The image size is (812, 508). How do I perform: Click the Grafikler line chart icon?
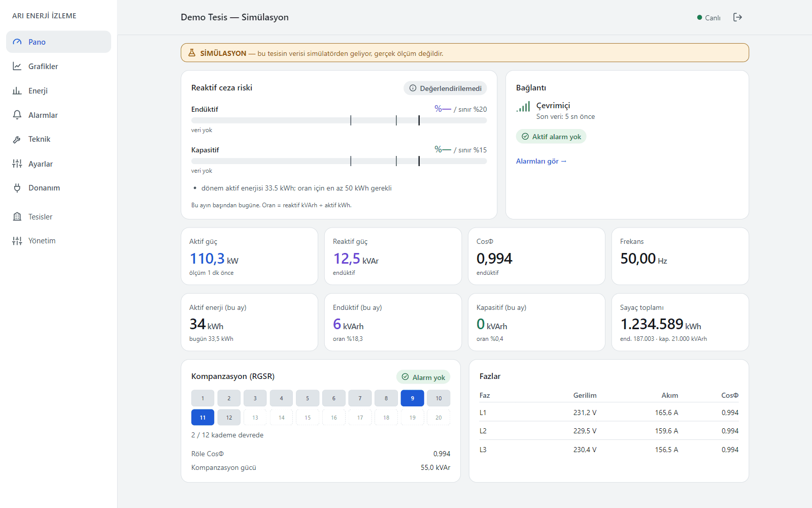[17, 67]
